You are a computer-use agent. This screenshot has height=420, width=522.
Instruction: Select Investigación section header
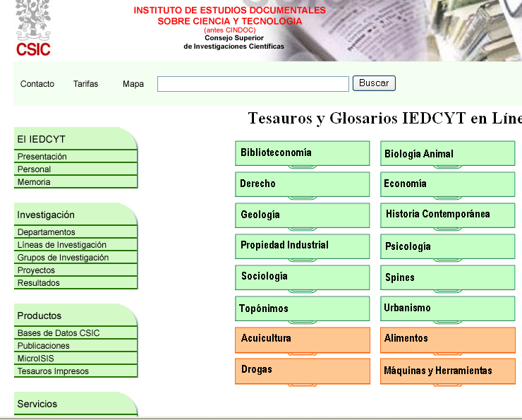(x=75, y=214)
